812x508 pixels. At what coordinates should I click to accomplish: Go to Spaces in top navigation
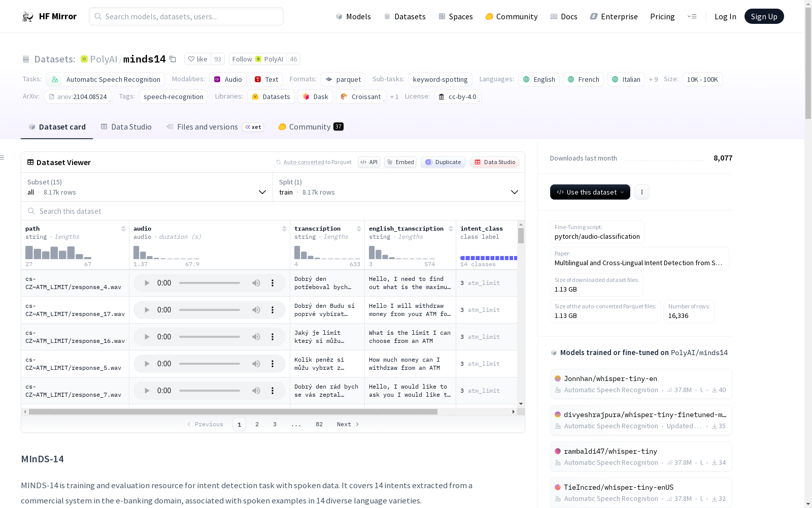click(455, 16)
